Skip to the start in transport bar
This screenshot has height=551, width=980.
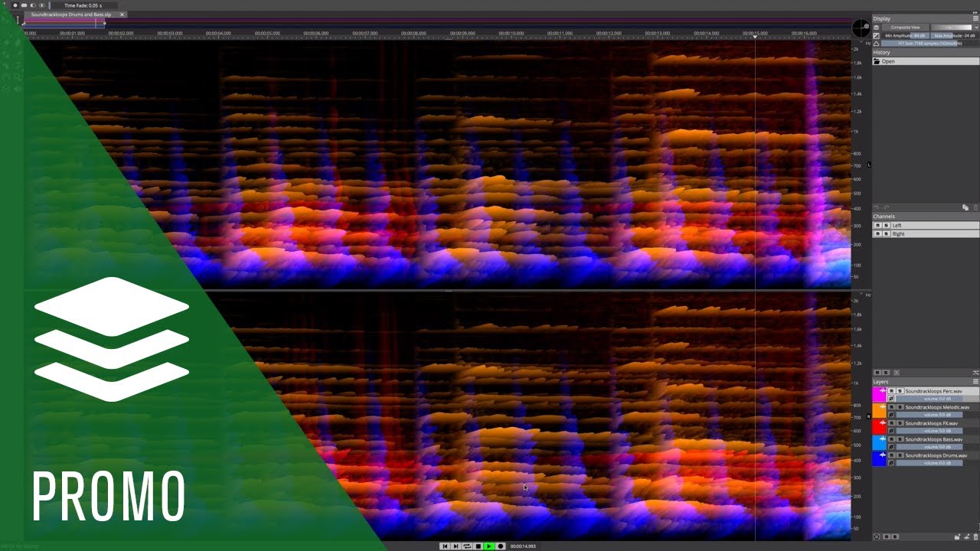click(x=444, y=546)
